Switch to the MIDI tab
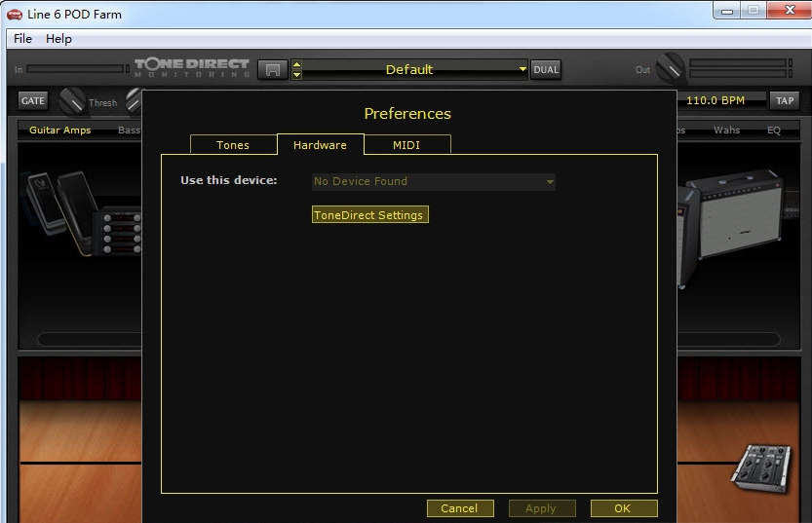Viewport: 812px width, 523px height. [406, 145]
